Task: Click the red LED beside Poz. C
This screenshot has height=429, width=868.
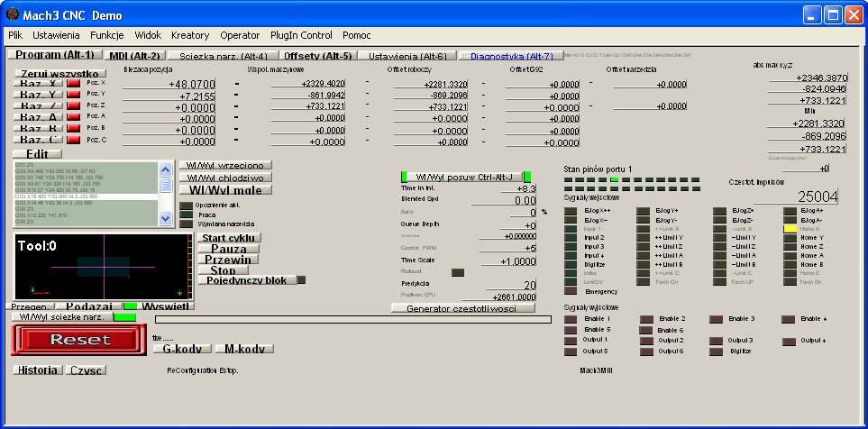Action: pos(74,140)
